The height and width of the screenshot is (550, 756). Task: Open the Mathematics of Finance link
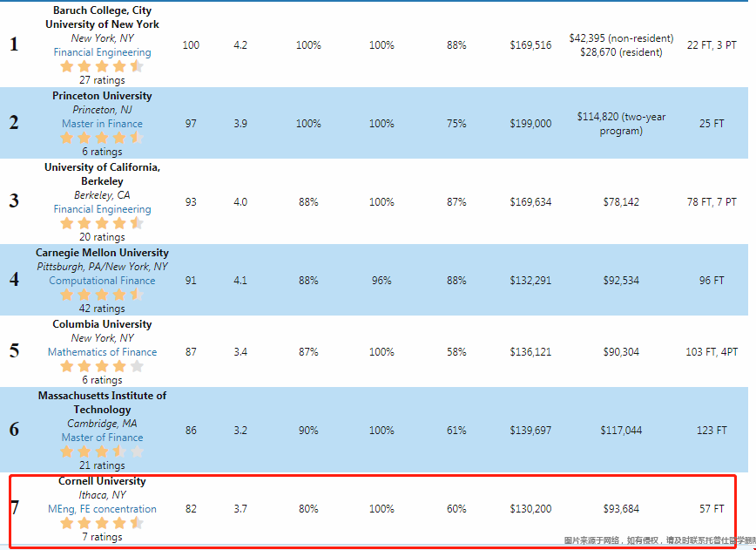click(102, 352)
